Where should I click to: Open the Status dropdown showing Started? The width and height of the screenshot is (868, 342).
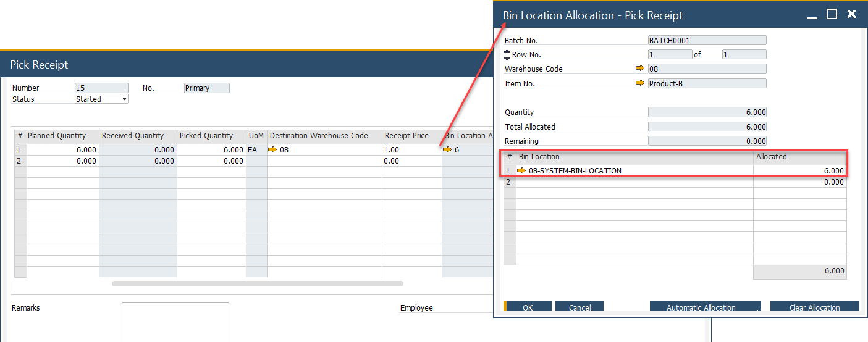coord(124,99)
